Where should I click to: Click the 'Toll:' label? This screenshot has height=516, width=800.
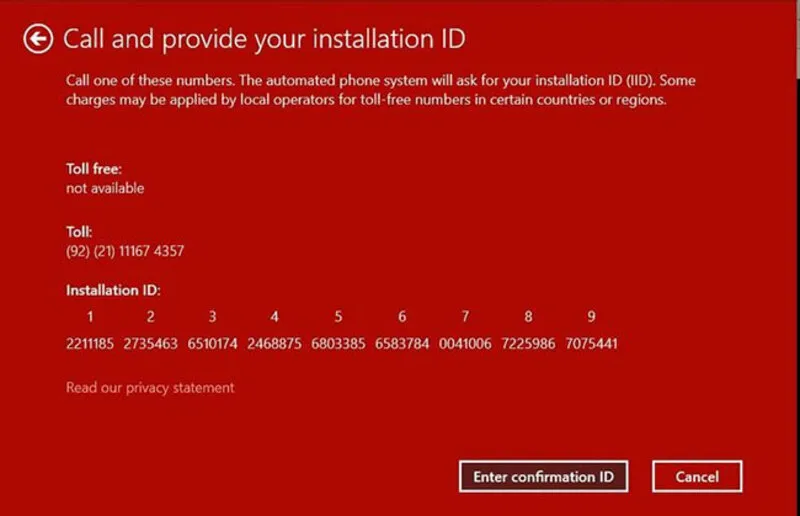coord(79,232)
